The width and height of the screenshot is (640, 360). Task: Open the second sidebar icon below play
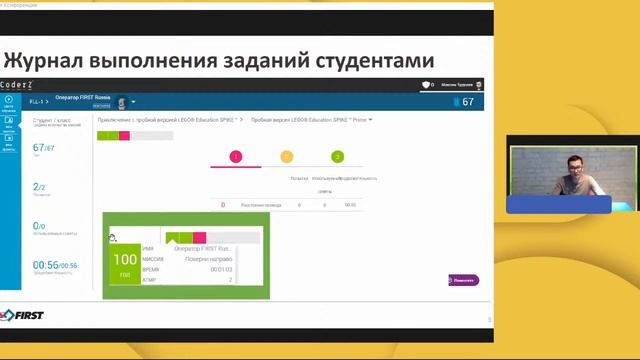(x=9, y=120)
